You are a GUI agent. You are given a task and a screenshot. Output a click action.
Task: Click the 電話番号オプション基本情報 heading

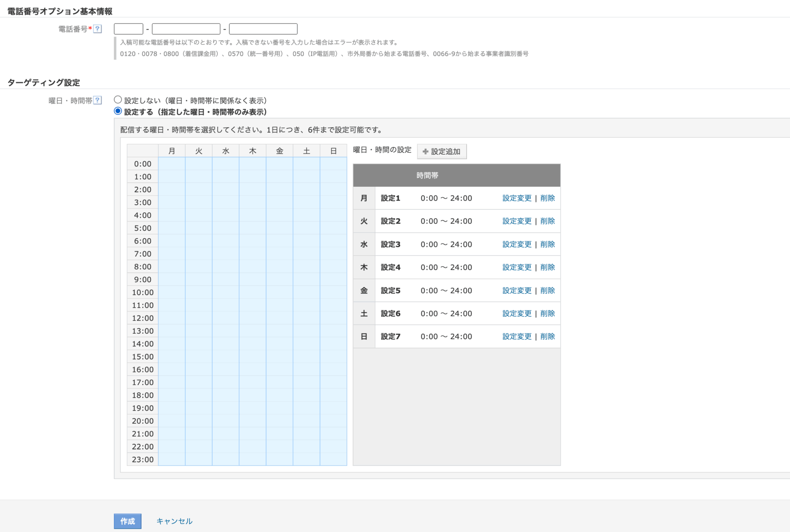60,11
